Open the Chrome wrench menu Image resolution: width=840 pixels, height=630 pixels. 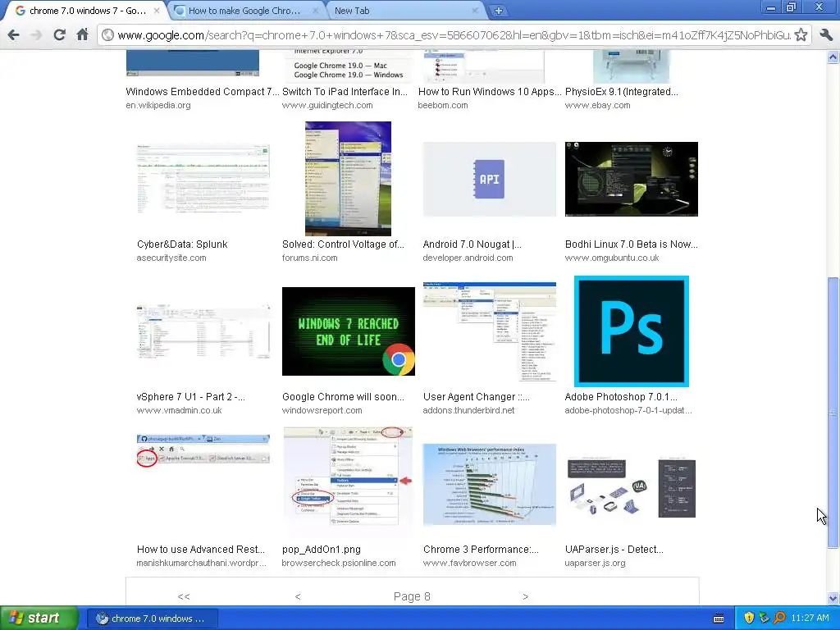(x=826, y=34)
